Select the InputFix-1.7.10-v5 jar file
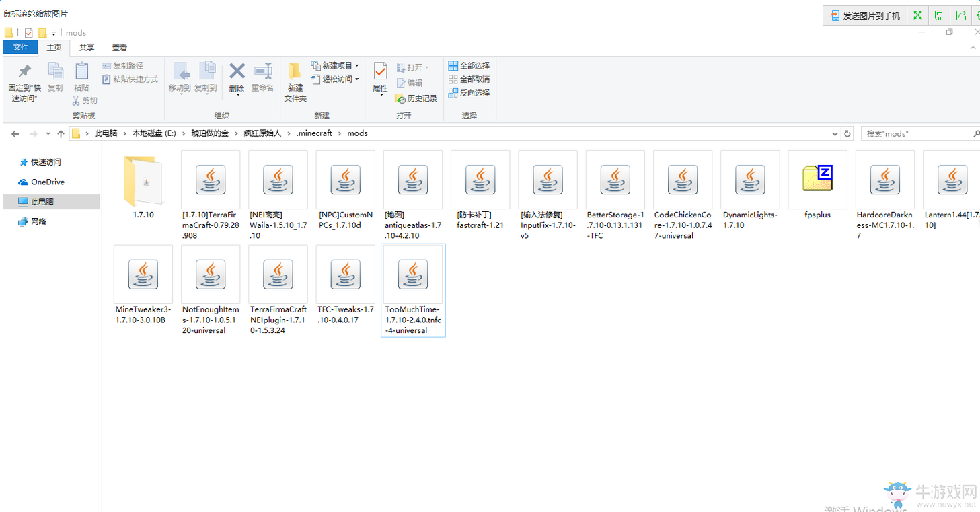This screenshot has height=512, width=980. point(548,195)
